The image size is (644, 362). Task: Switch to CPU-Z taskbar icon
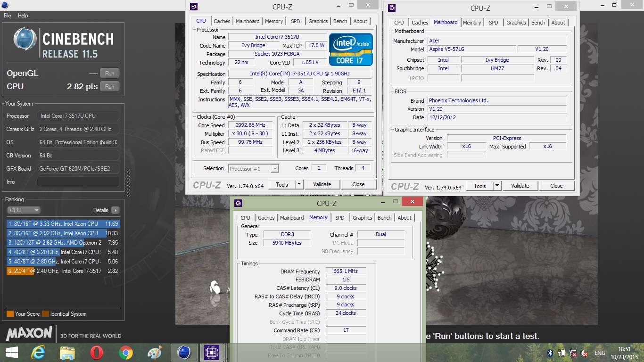click(x=212, y=353)
